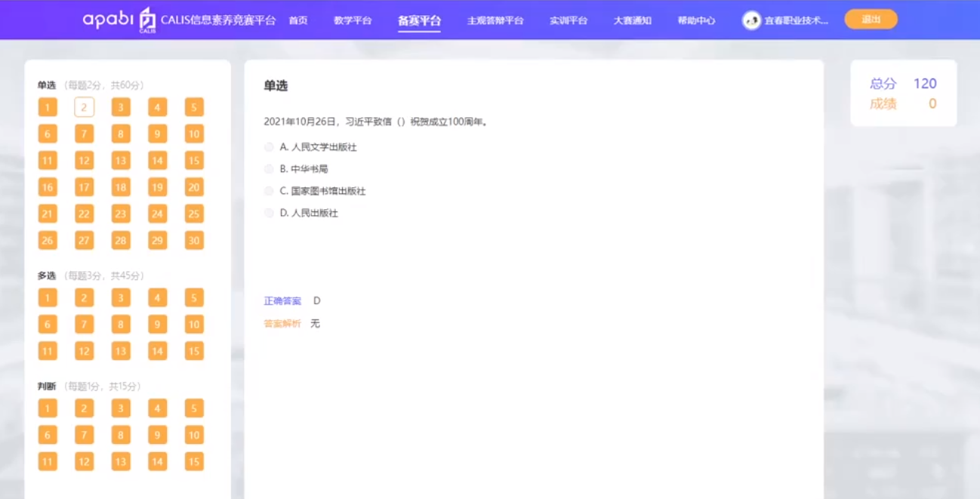Go to single-choice question 19
This screenshot has width=980, height=499.
157,187
